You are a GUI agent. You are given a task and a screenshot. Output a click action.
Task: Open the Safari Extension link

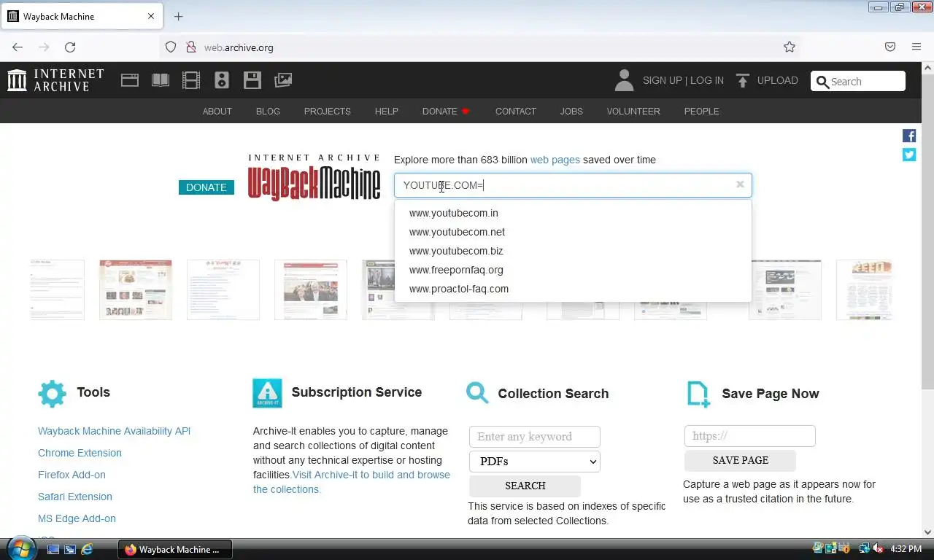click(75, 497)
